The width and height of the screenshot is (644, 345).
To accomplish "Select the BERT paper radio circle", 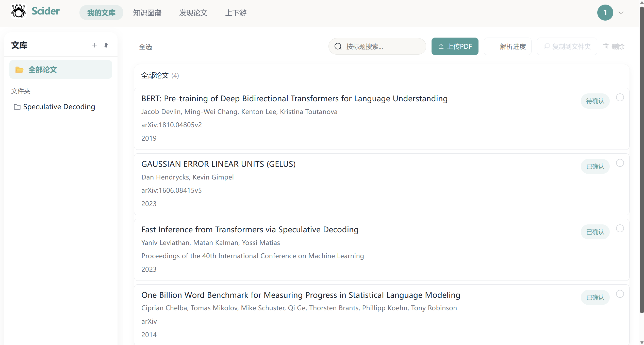I will 620,97.
